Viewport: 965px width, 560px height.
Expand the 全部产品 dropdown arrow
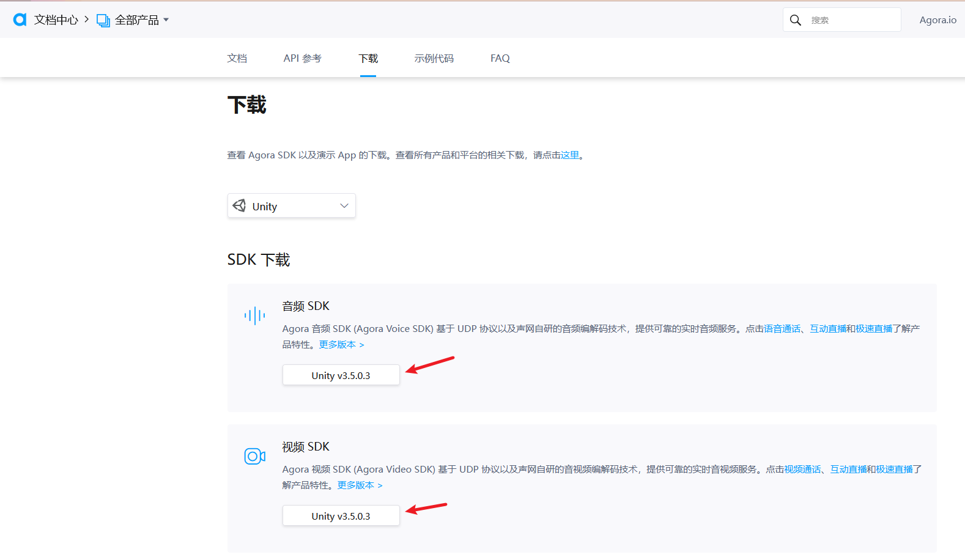[166, 20]
